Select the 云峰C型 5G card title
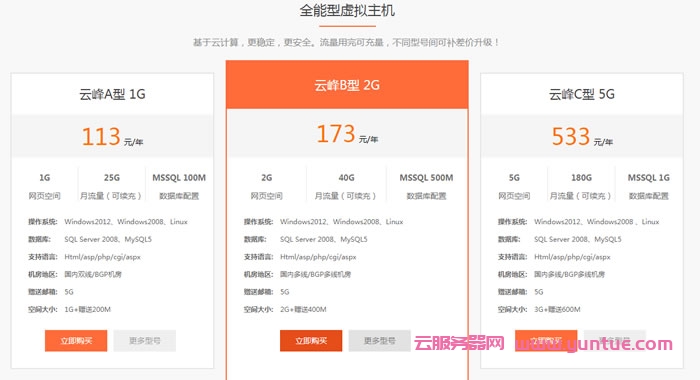The width and height of the screenshot is (700, 380). click(x=582, y=94)
